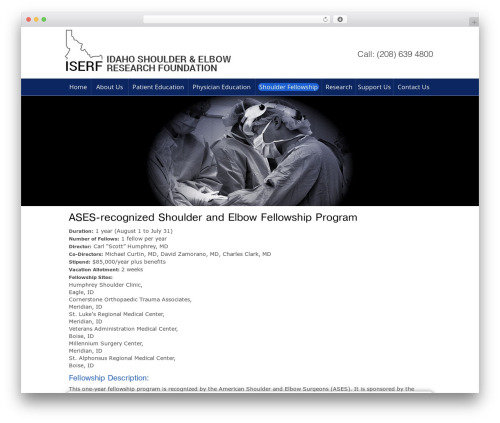
Task: Click the ISERF Idaho logo
Action: point(84,51)
